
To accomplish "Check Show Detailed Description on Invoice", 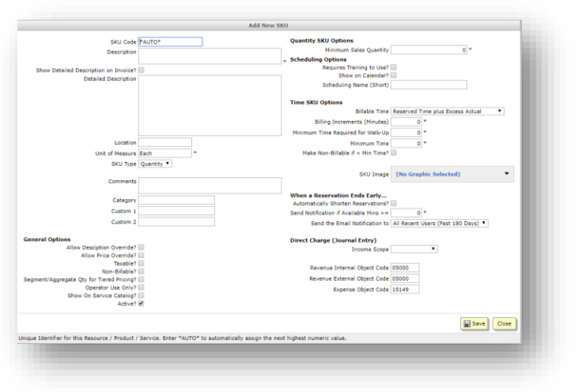I will (142, 70).
